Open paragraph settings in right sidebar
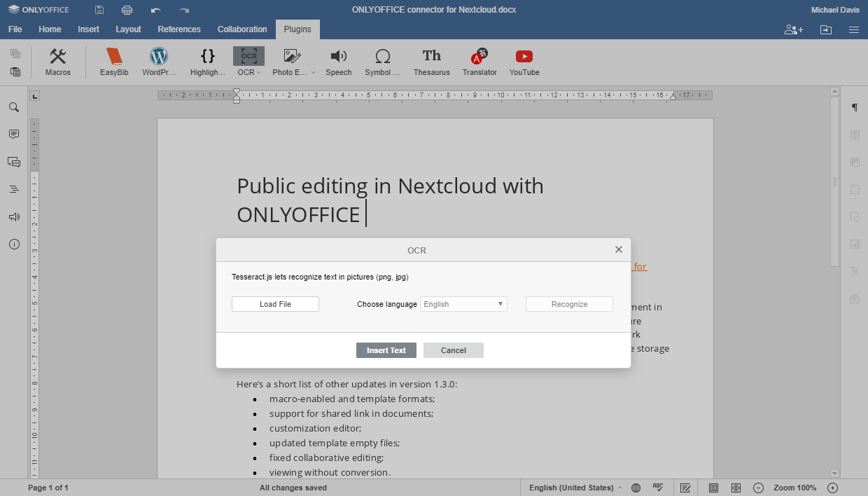This screenshot has height=496, width=868. 855,107
